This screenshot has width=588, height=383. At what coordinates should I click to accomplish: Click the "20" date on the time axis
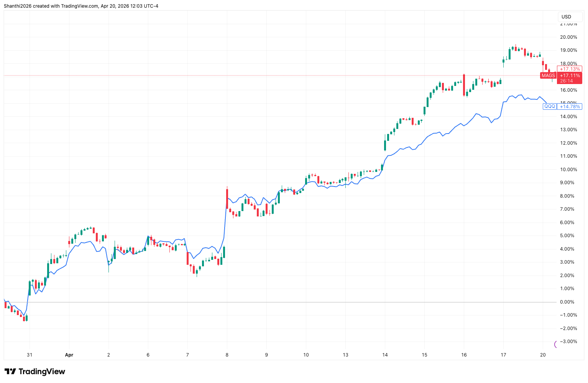click(543, 355)
